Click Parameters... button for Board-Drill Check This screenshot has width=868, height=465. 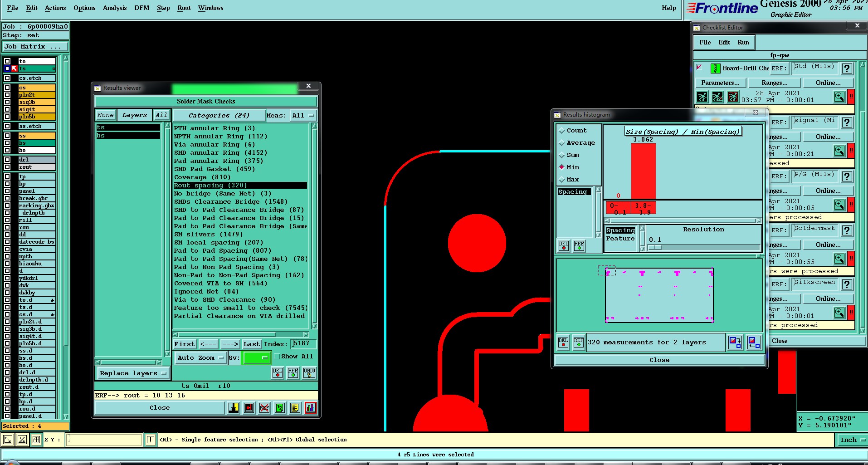point(720,83)
